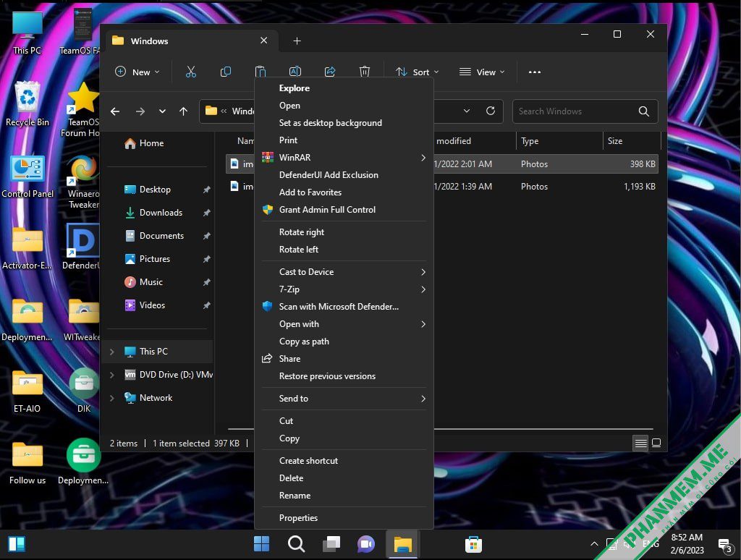The width and height of the screenshot is (741, 560).
Task: Open Follow us folder on desktop
Action: pos(27,463)
